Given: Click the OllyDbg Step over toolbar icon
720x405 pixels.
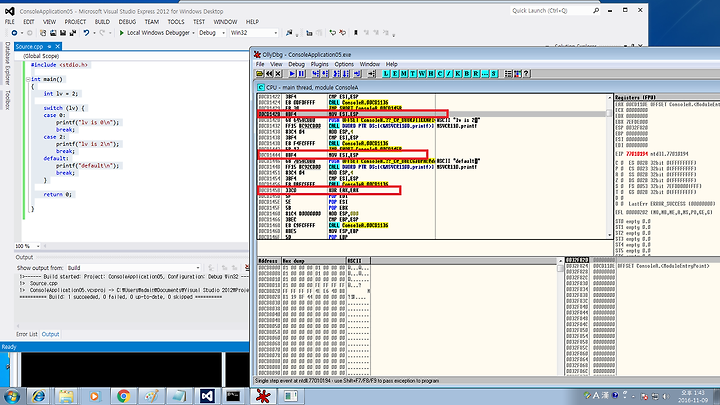Looking at the screenshot, I should (325, 73).
